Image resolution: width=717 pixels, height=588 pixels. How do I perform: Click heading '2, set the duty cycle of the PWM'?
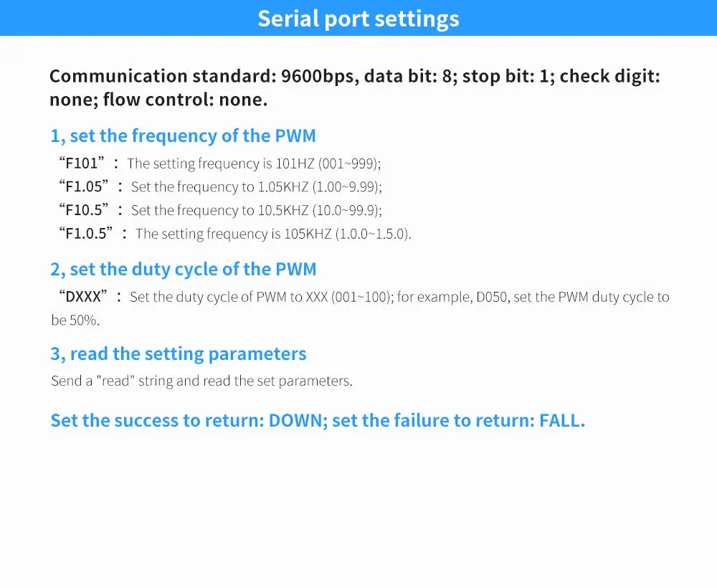pyautogui.click(x=183, y=270)
